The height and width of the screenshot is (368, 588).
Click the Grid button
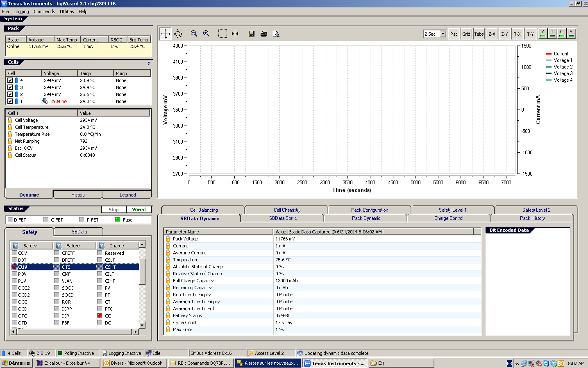466,34
